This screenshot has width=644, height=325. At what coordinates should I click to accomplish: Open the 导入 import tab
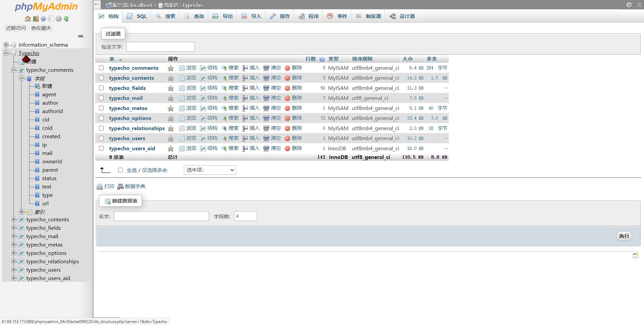[x=251, y=16]
